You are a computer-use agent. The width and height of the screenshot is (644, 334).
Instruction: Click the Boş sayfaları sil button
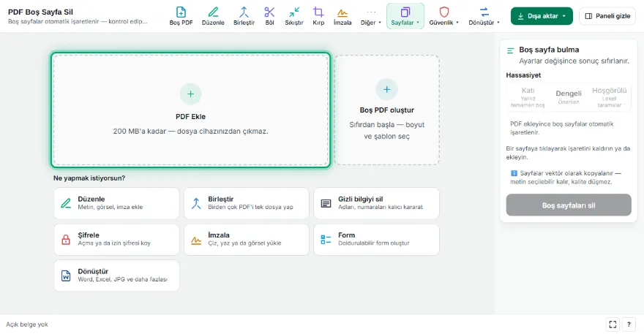[x=569, y=205]
